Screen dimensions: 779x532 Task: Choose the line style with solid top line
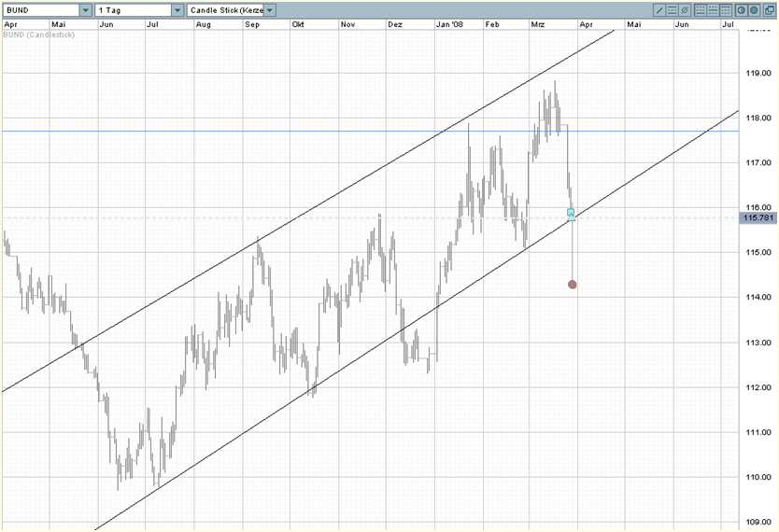[726, 10]
